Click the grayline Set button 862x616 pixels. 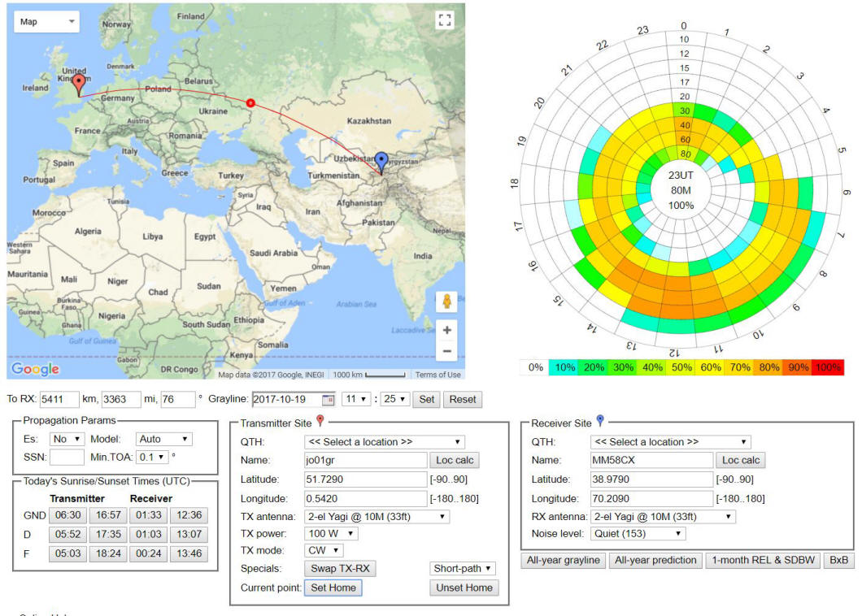pos(427,400)
